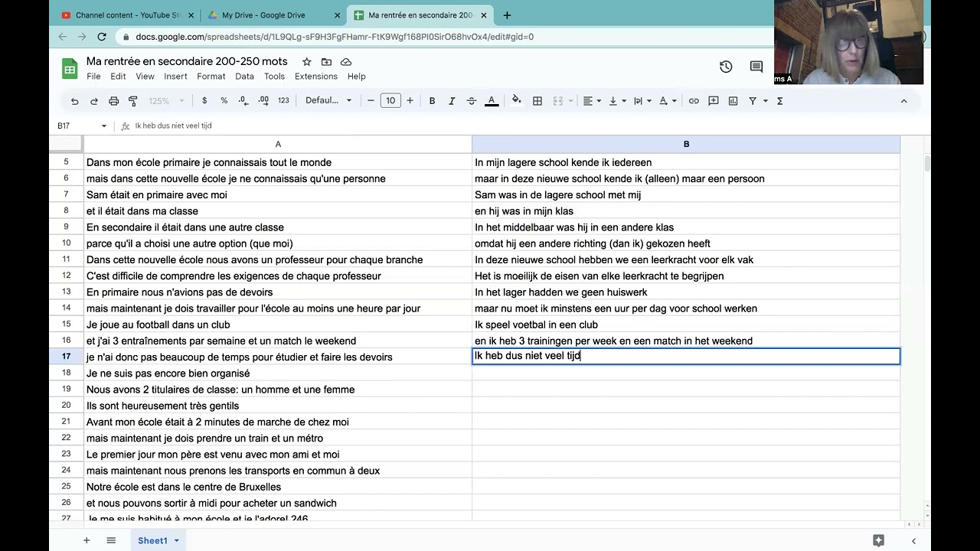
Task: Toggle strikethrough formatting
Action: tap(472, 101)
